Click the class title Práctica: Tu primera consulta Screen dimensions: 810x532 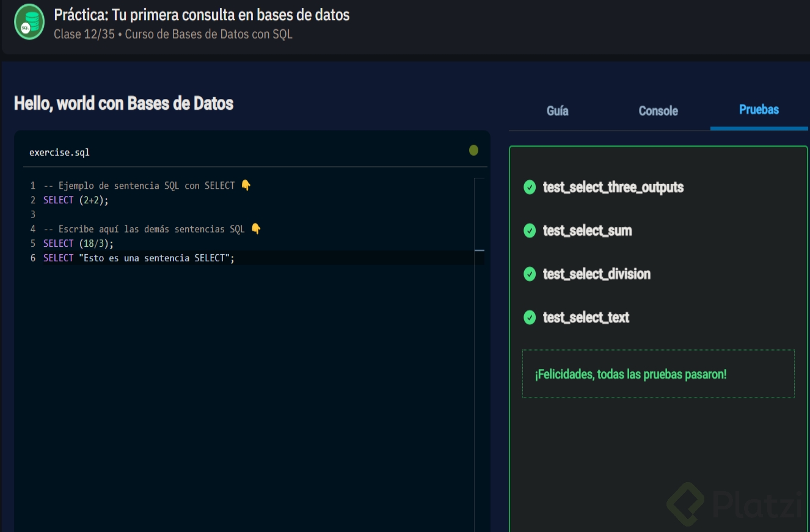[202, 15]
